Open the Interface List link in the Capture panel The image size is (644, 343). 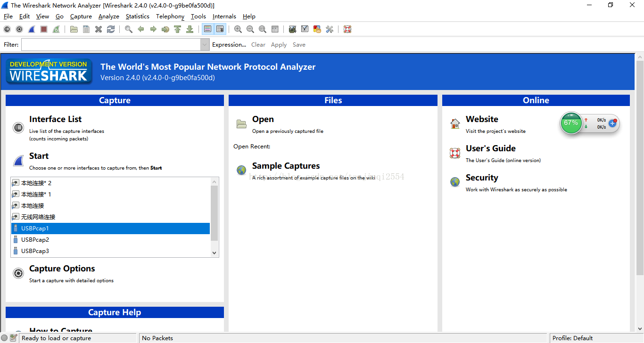tap(55, 119)
